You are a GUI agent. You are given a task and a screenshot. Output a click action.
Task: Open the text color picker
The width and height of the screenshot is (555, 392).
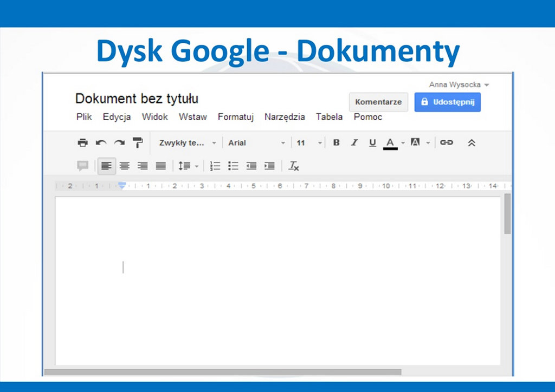(390, 143)
